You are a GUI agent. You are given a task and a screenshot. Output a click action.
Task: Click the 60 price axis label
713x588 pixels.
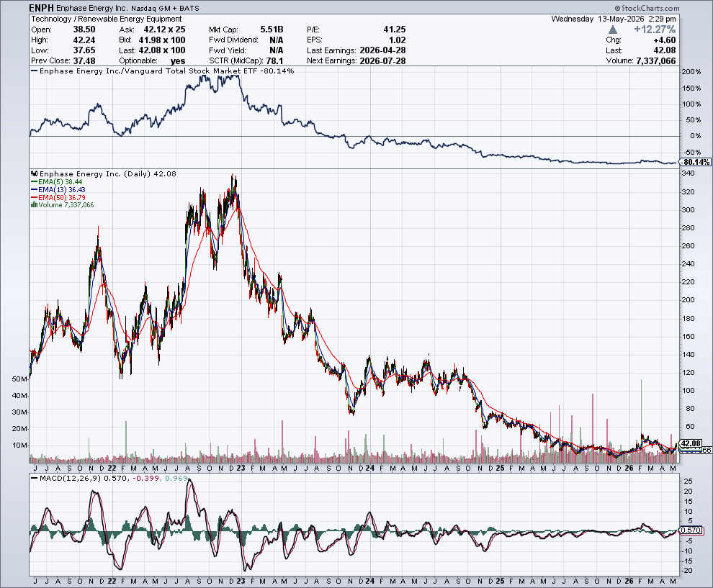690,426
